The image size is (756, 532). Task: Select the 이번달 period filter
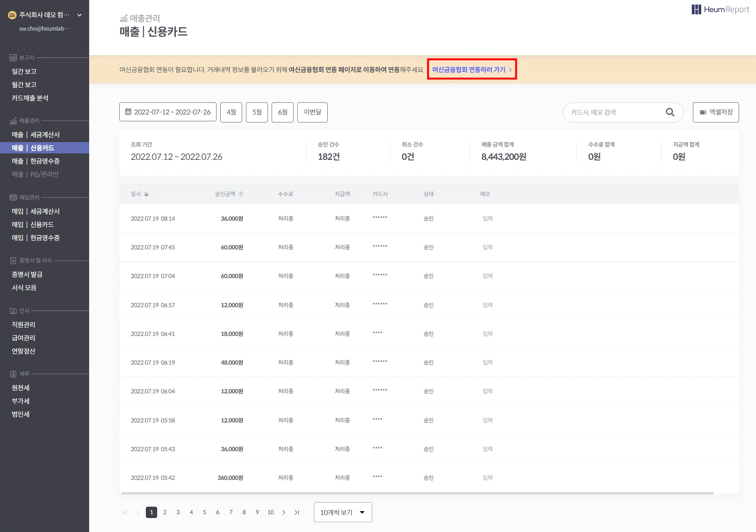tap(312, 112)
